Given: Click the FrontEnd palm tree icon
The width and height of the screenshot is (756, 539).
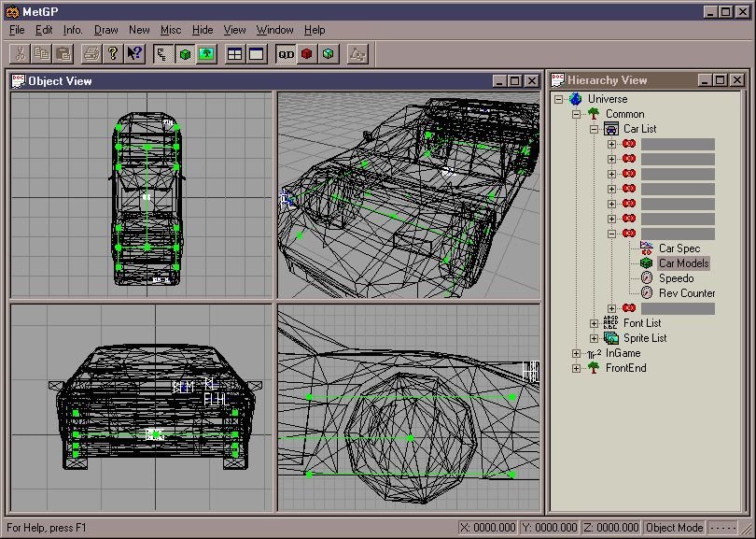Looking at the screenshot, I should pos(594,368).
